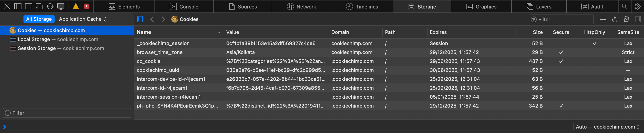This screenshot has height=133, width=644.
Task: Add a new cookie with the plus icon
Action: tap(603, 19)
